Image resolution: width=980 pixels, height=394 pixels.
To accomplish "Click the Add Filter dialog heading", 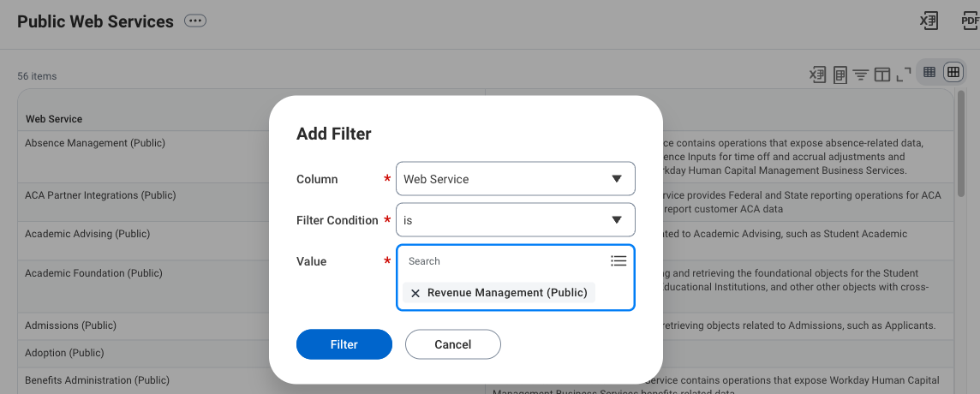I will [334, 134].
